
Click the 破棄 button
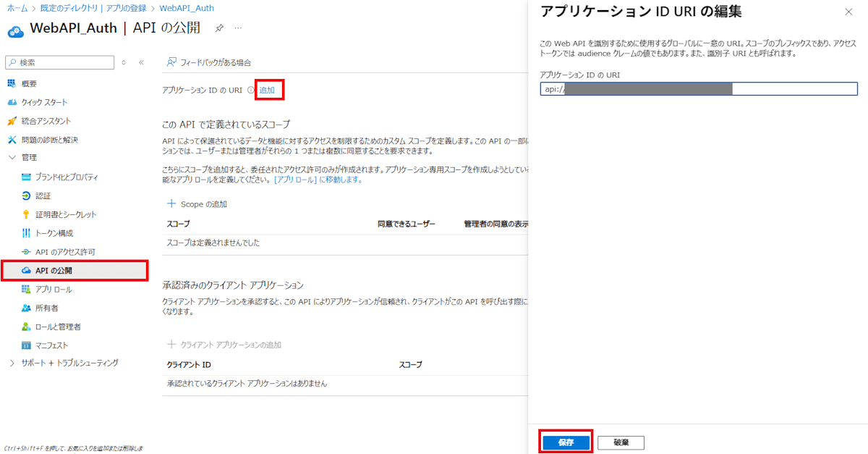coord(621,442)
